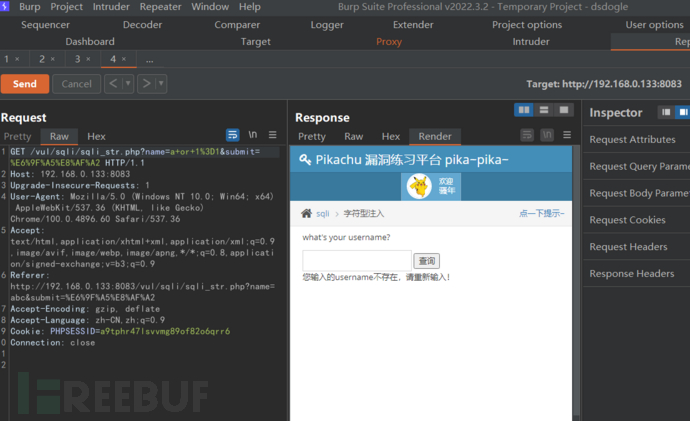The width and height of the screenshot is (690, 421).
Task: Select Repeater tab number 1
Action: point(7,59)
